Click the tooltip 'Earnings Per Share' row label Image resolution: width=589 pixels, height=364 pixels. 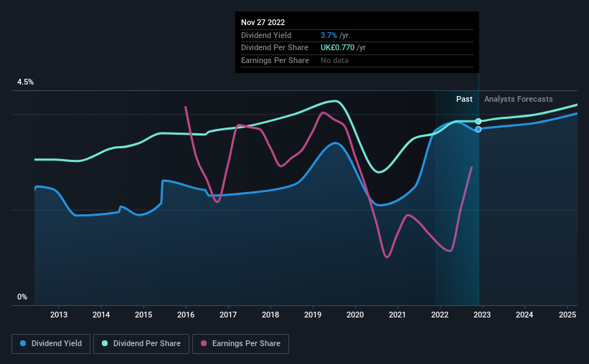click(275, 60)
